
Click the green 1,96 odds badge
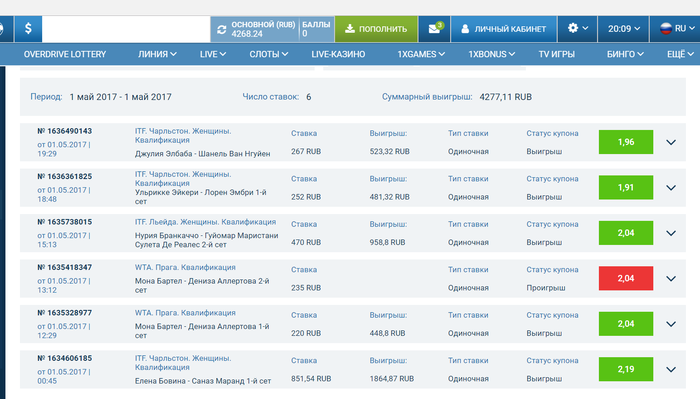pos(625,142)
